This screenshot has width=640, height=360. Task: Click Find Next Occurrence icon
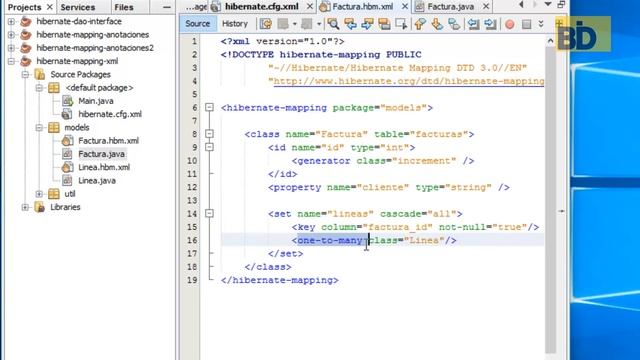pos(367,24)
